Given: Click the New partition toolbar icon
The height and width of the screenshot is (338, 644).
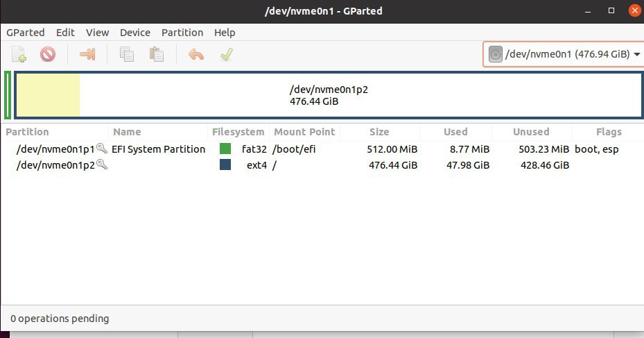Looking at the screenshot, I should [x=19, y=54].
